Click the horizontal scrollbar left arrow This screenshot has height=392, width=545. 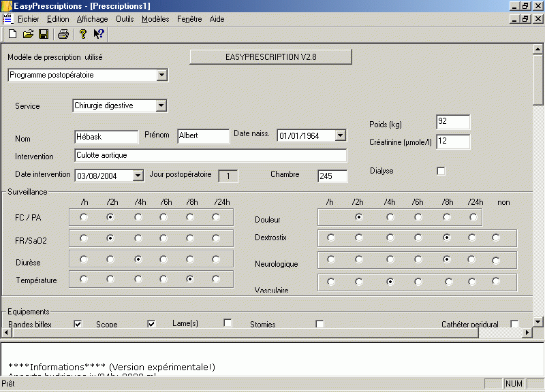coord(7,333)
